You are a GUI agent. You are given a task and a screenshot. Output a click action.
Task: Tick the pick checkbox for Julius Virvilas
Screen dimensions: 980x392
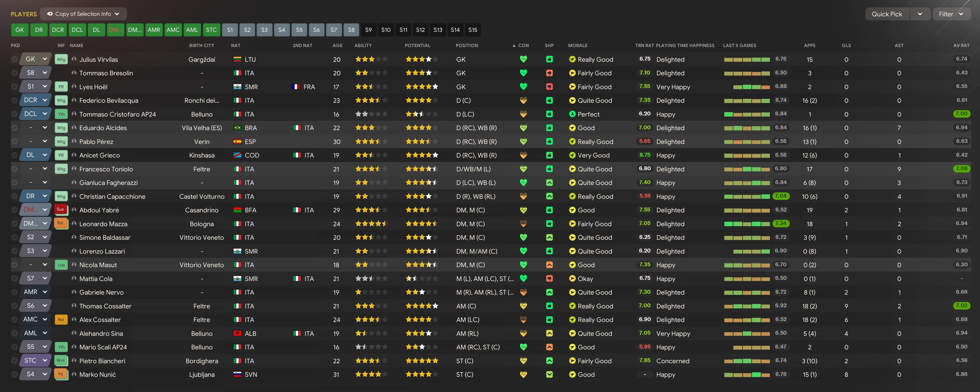click(x=14, y=59)
